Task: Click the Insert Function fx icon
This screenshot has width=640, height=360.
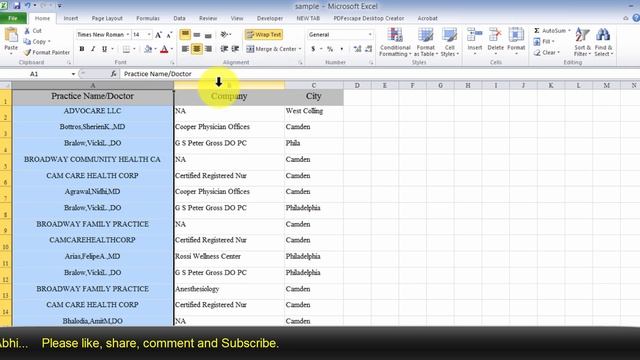Action: (x=113, y=74)
